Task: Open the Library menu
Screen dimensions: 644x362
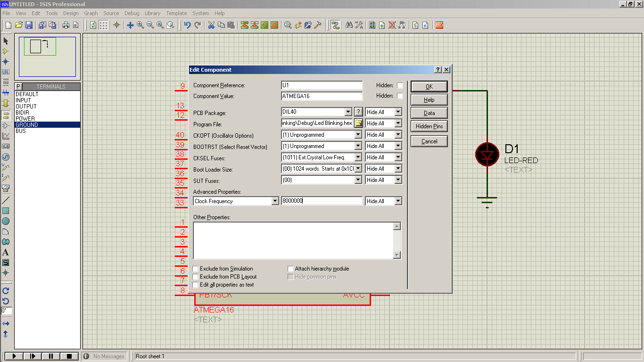Action: click(152, 13)
